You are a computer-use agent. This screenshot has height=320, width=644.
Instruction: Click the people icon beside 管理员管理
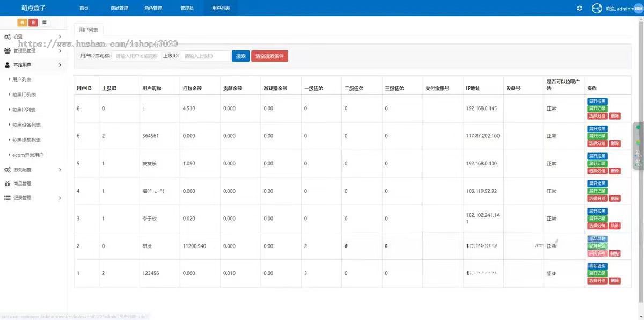tap(8, 51)
